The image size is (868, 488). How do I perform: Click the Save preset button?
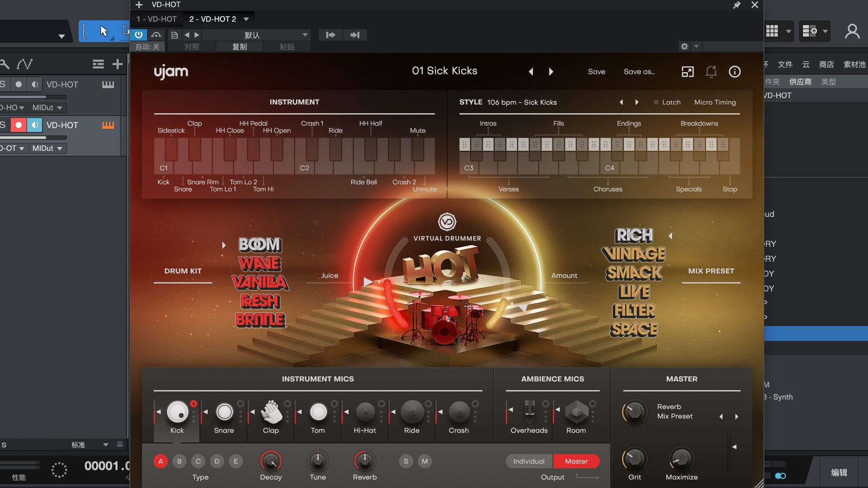pos(596,71)
